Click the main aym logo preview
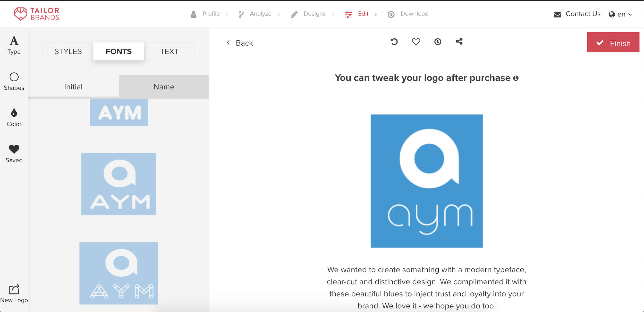Viewport: 644px width, 312px height. (427, 181)
